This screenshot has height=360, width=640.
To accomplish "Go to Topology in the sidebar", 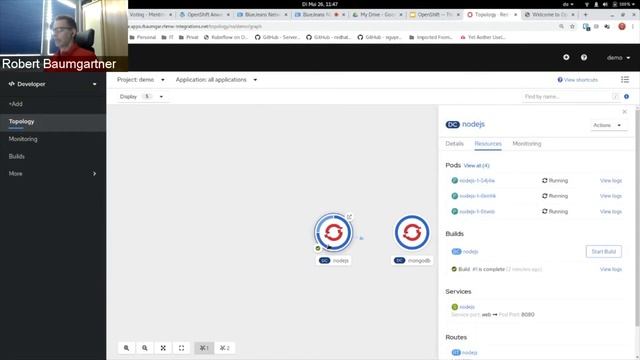I will pos(22,122).
